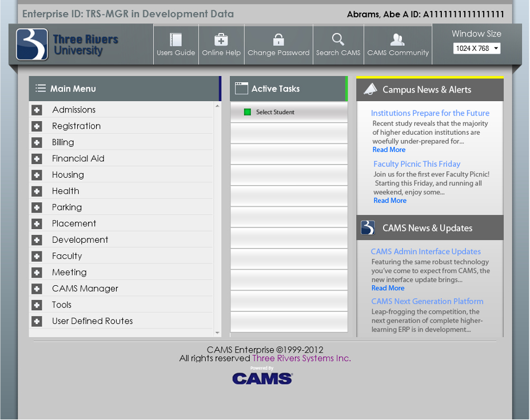Click the Change Password padlock icon
Screen dimensions: 530x420
click(x=278, y=39)
